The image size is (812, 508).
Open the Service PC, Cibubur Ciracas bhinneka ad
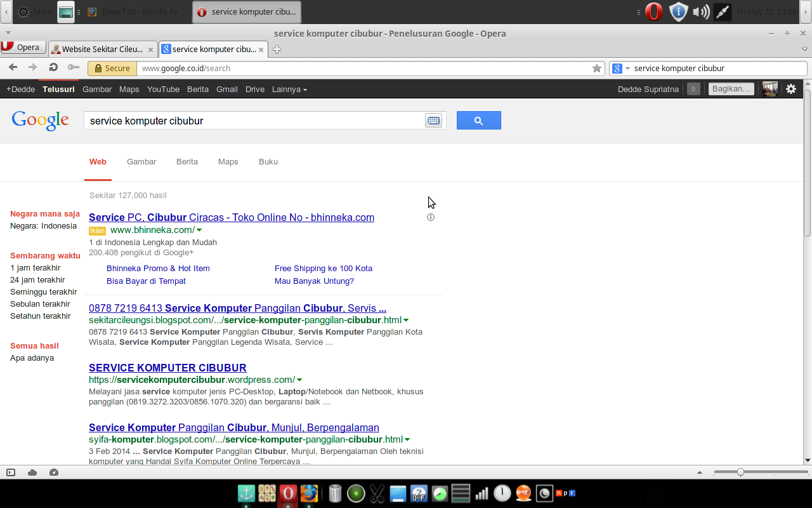pos(232,217)
